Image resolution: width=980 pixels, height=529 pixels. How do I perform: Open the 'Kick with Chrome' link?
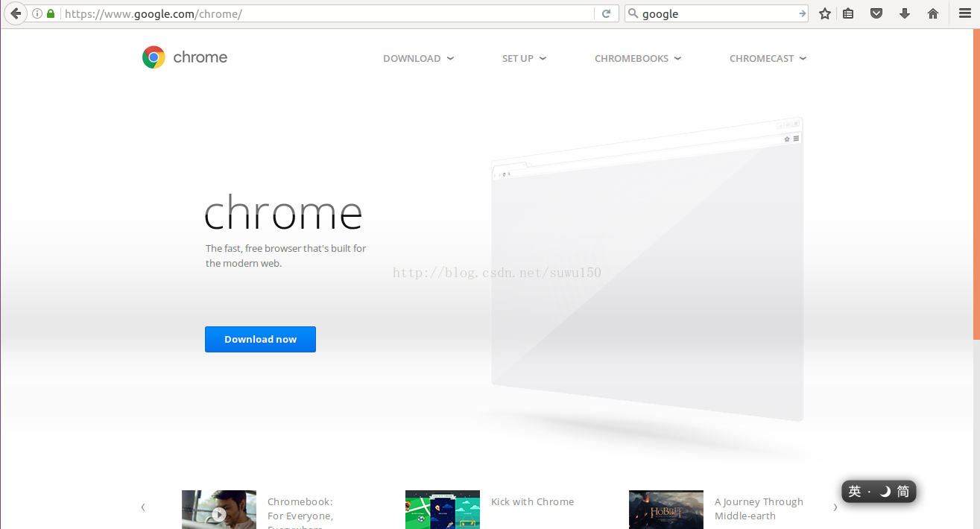pos(532,502)
